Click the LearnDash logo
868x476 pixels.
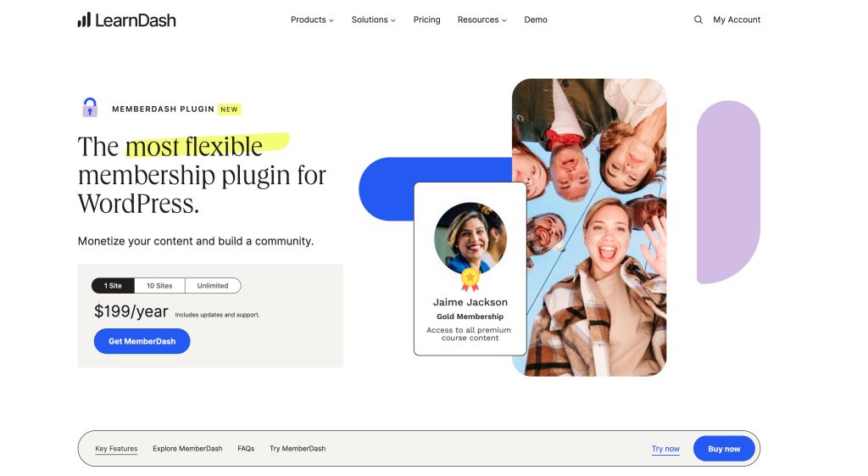coord(127,20)
